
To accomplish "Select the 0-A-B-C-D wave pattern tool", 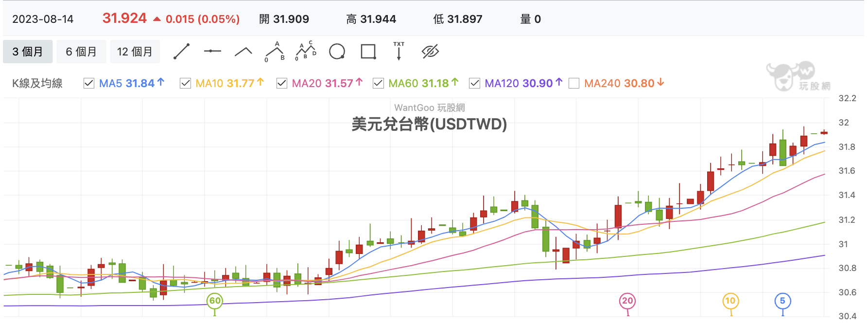I will (306, 51).
